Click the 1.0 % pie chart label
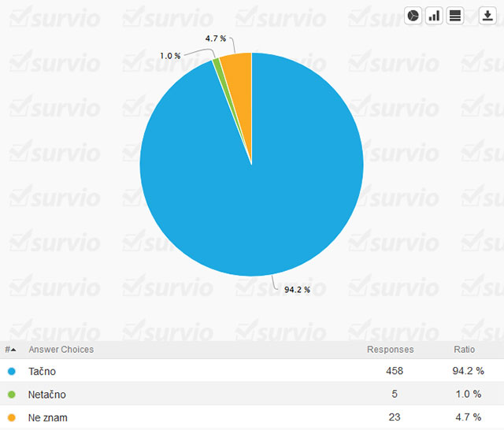Image resolution: width=504 pixels, height=430 pixels. pos(169,56)
